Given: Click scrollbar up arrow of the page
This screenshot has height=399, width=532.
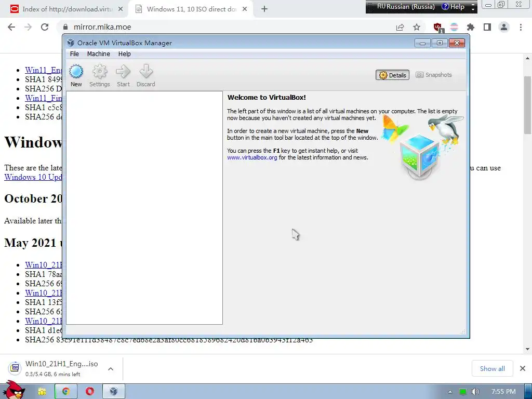Looking at the screenshot, I should [527, 58].
